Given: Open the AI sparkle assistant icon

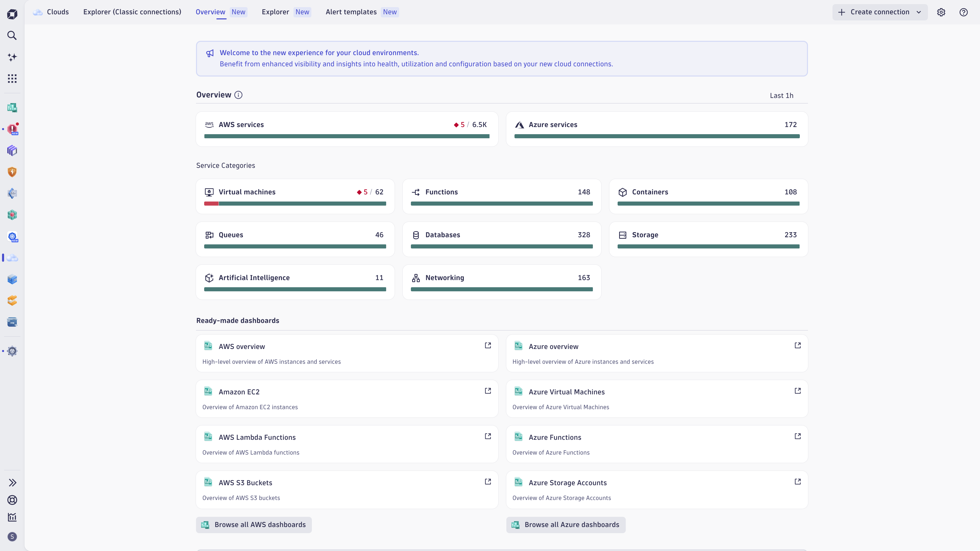Looking at the screenshot, I should coord(12,57).
